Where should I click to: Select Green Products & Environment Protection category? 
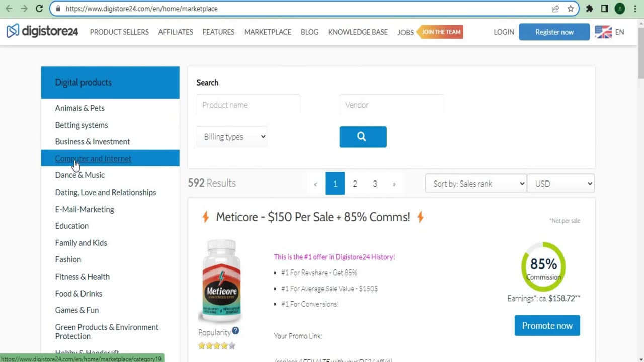107,332
